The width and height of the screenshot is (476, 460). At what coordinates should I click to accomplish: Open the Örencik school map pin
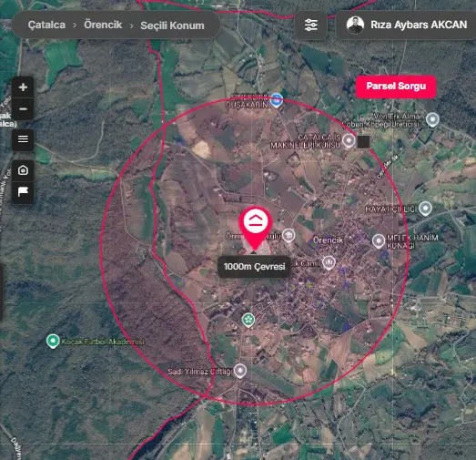coord(289,236)
